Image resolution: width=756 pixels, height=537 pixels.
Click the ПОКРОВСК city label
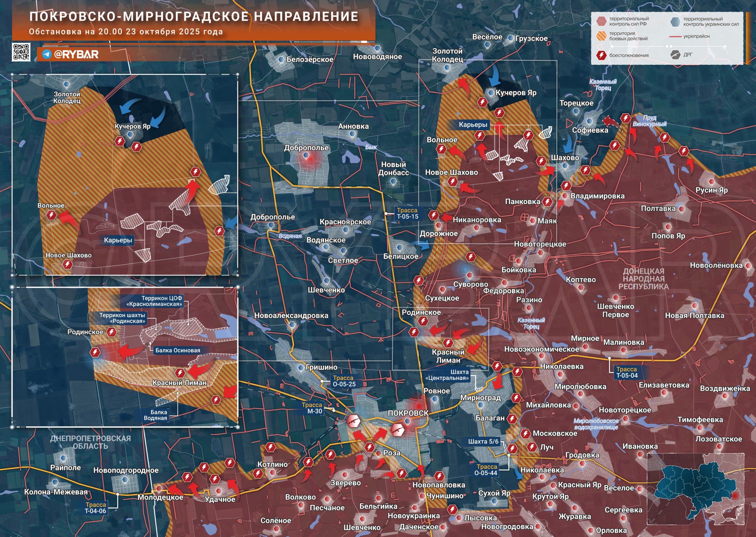[x=408, y=413]
